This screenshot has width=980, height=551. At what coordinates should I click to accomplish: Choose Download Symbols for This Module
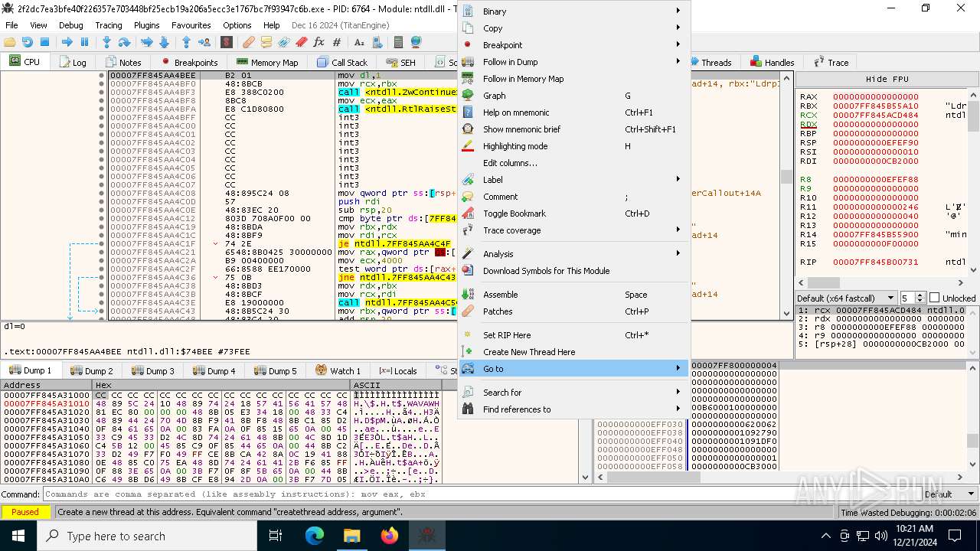574,271
